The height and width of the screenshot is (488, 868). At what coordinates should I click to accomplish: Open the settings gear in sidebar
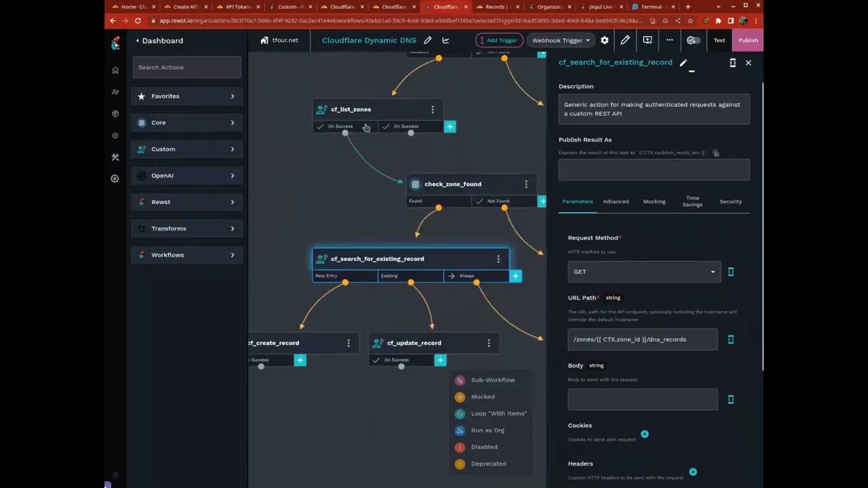pos(115,178)
